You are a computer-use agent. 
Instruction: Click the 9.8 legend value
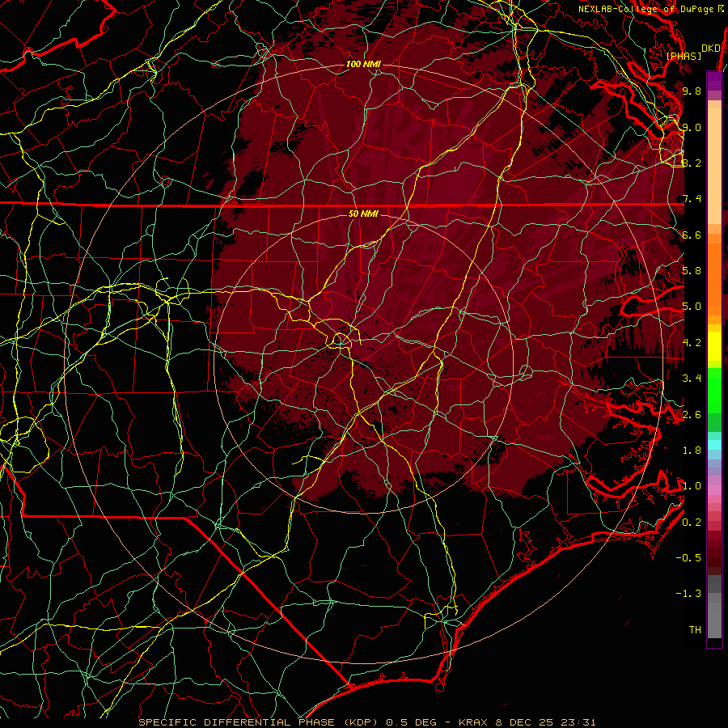pos(692,91)
